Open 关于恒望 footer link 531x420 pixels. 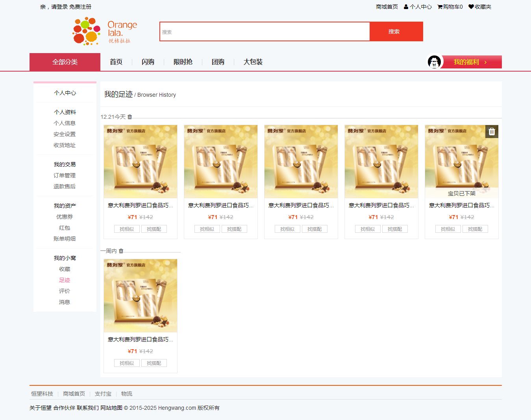[41, 408]
